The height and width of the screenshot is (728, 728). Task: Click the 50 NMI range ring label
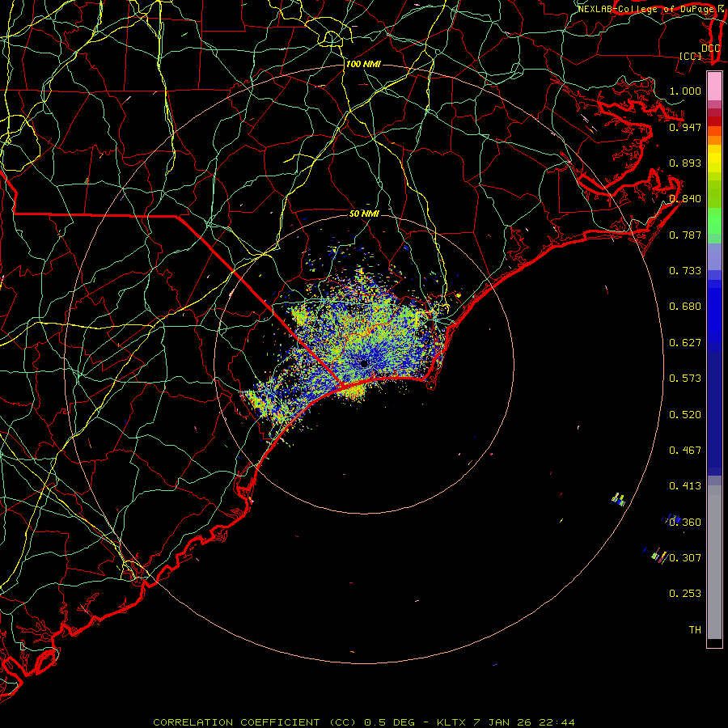365,214
